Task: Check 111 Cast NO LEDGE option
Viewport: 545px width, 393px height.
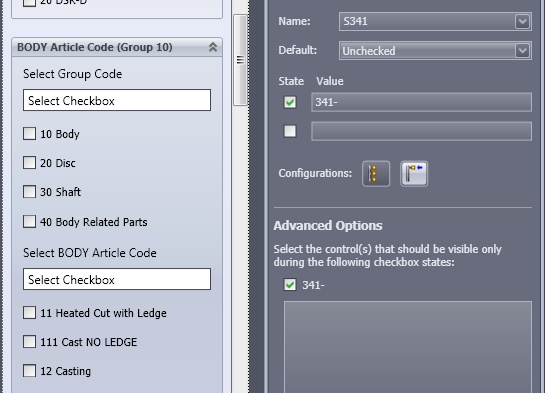Action: (30, 342)
